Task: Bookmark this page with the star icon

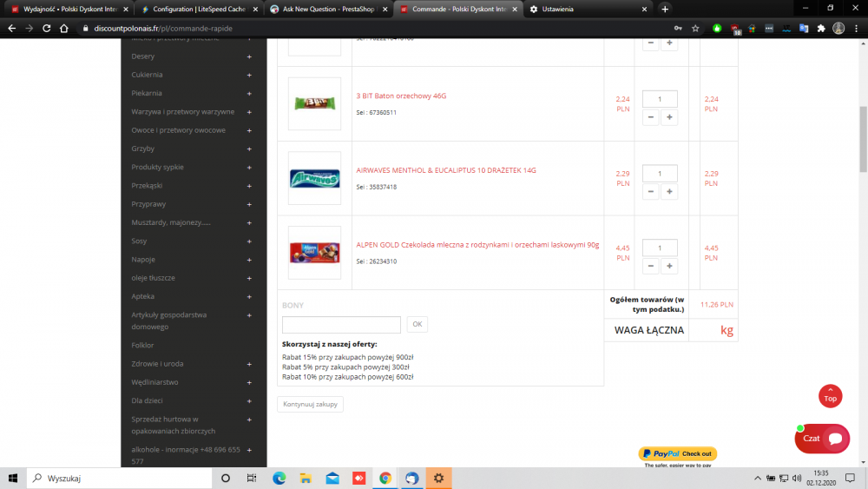Action: click(695, 29)
